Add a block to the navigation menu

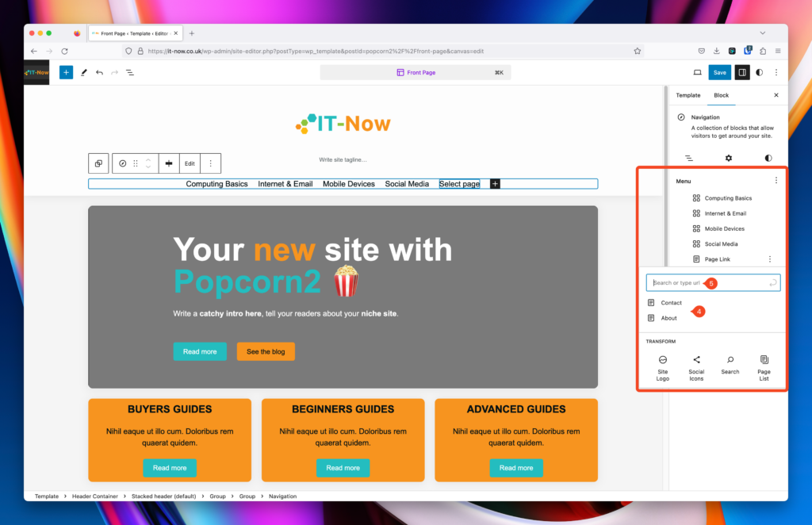pos(495,184)
